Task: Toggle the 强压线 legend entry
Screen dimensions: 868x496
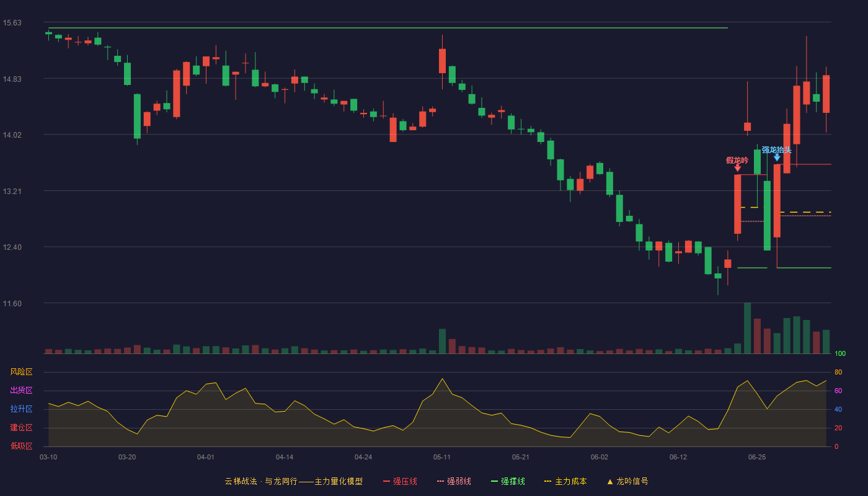Action: click(400, 481)
